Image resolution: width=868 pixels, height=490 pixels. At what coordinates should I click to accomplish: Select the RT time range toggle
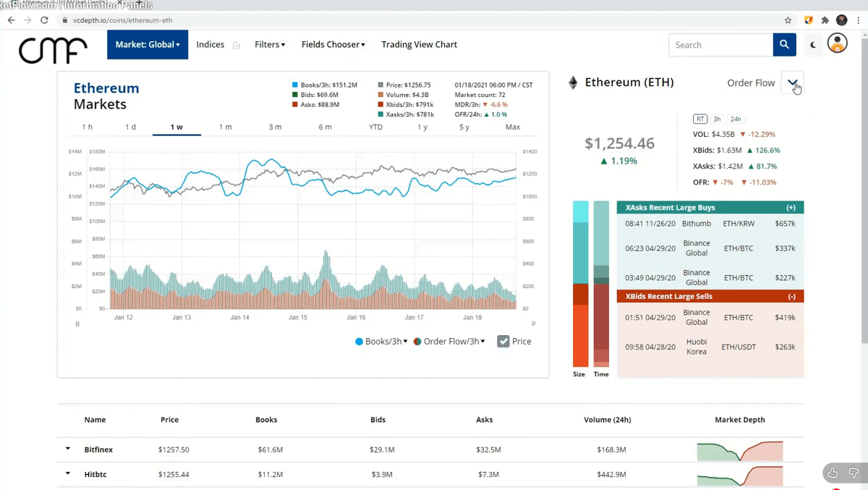(x=699, y=119)
